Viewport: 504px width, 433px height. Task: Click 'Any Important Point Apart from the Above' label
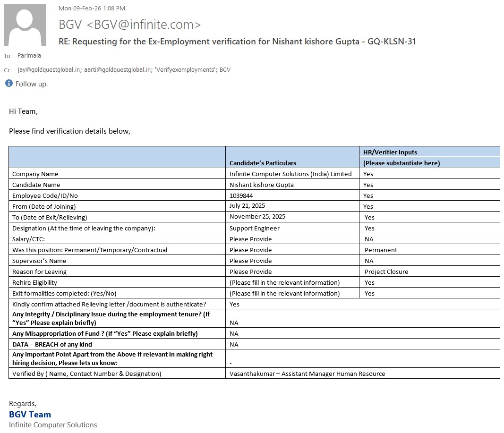coord(112,358)
